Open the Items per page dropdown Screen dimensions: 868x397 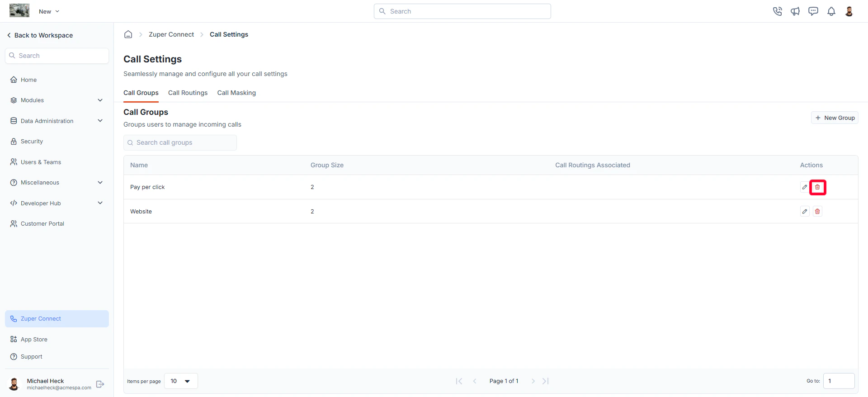tap(181, 381)
